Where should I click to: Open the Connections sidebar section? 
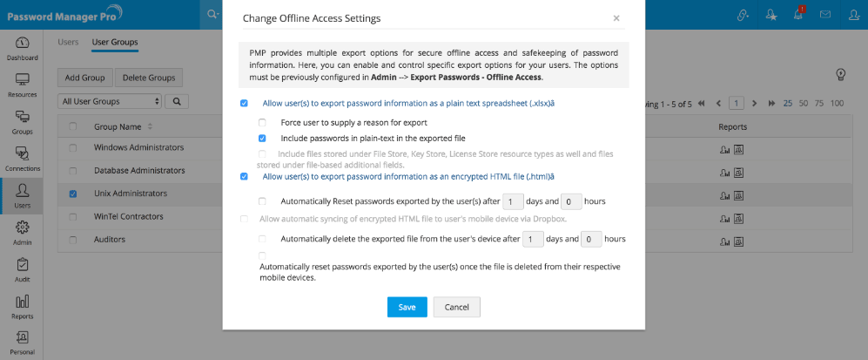22,158
